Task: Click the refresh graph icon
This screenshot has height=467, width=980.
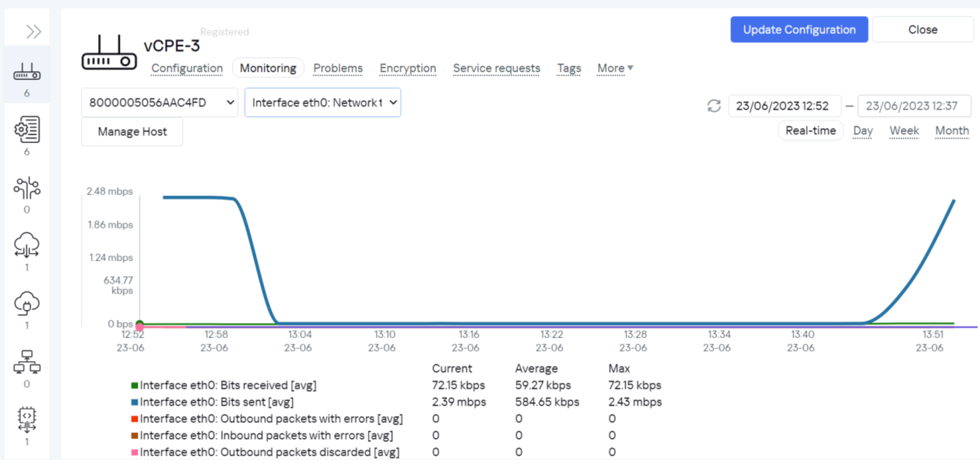Action: coord(714,106)
